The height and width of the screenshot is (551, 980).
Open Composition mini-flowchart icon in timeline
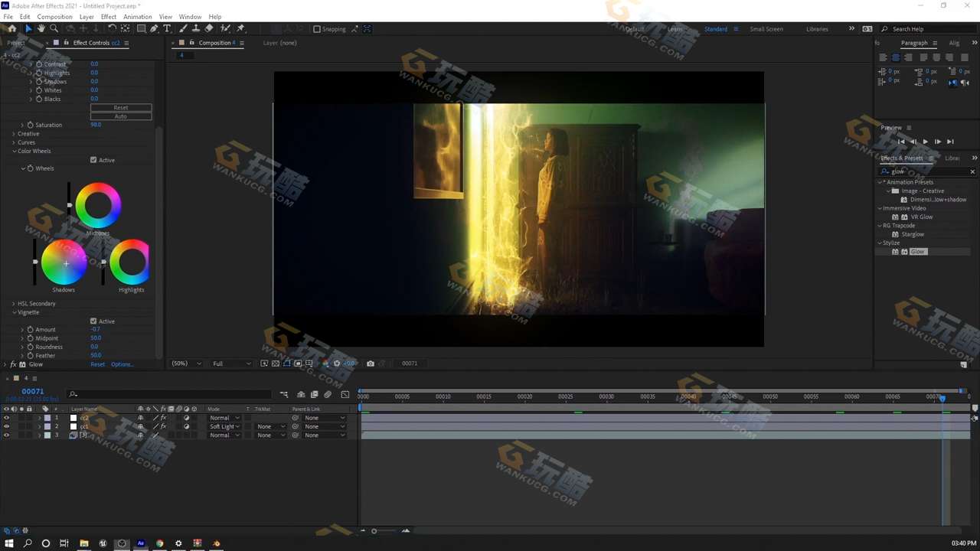pos(284,394)
